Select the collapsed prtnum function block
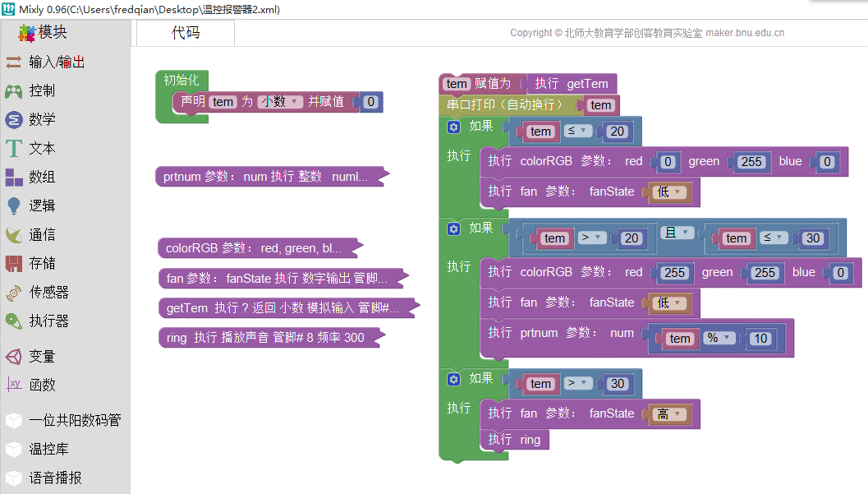The width and height of the screenshot is (868, 494). point(271,177)
